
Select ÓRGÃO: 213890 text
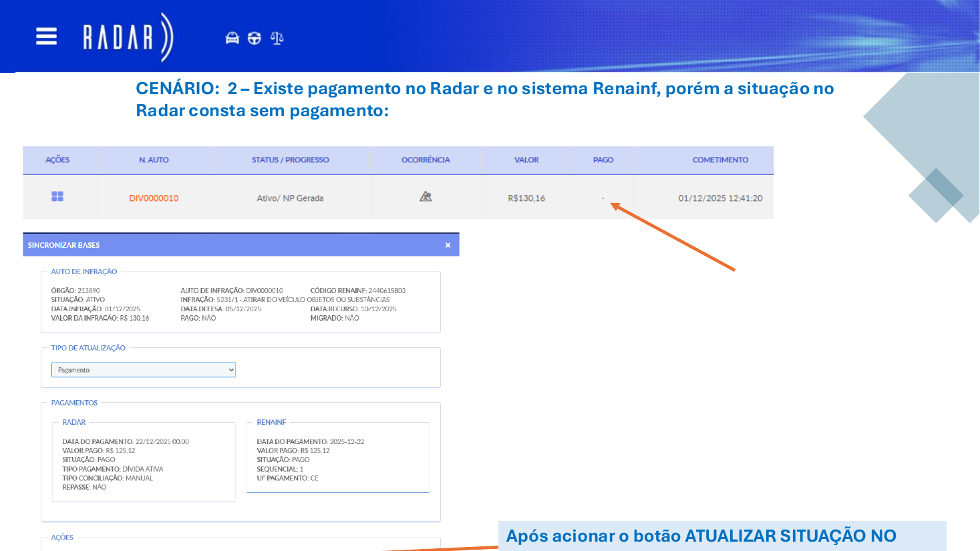click(x=75, y=291)
